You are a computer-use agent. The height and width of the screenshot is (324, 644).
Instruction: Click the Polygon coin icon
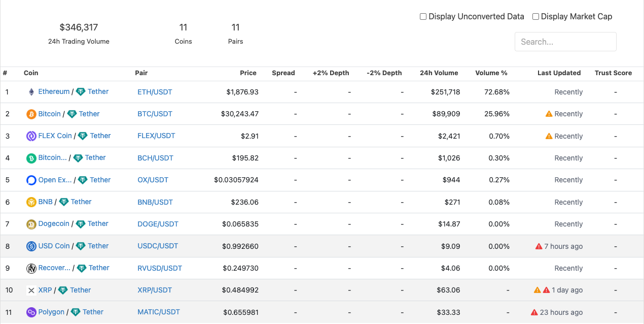pos(31,312)
